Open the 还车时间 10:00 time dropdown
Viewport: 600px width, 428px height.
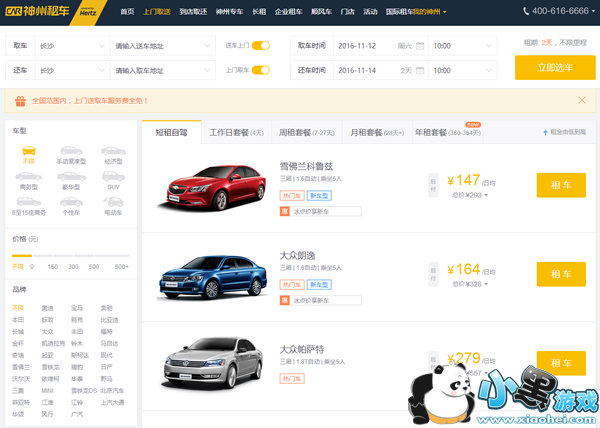(462, 70)
